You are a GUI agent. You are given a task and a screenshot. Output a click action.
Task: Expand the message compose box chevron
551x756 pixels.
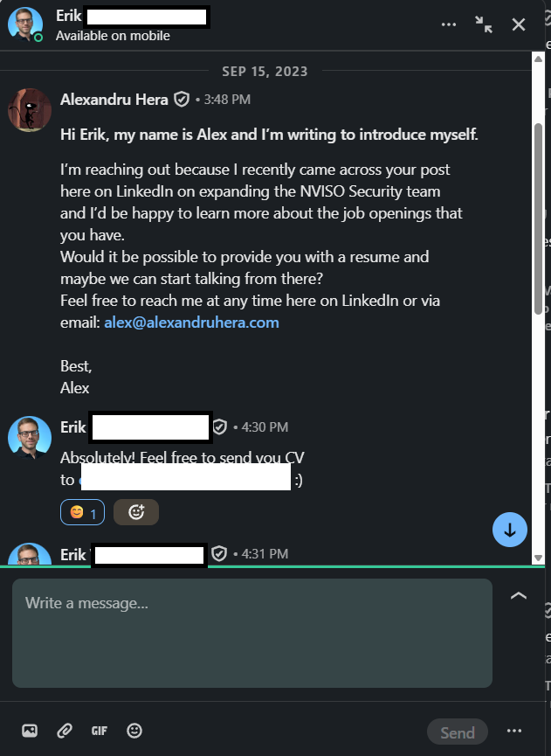(518, 596)
